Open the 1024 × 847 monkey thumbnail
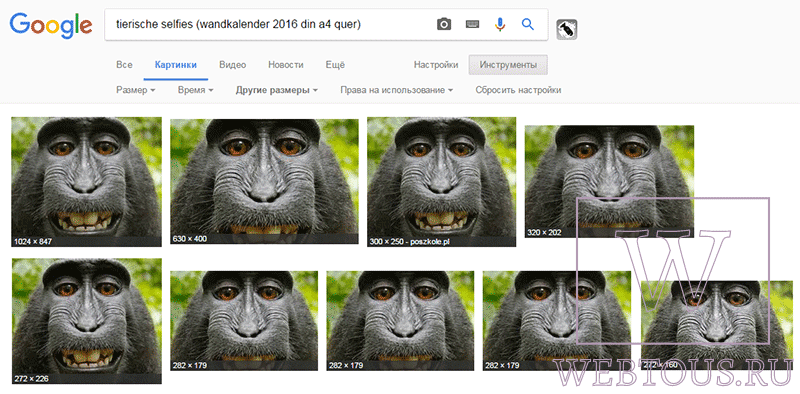 [87, 182]
